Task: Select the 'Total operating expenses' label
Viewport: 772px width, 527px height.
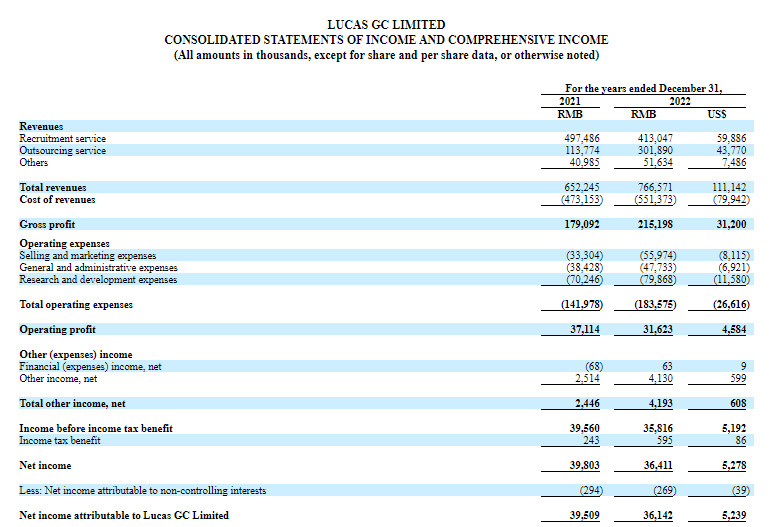Action: (x=76, y=305)
